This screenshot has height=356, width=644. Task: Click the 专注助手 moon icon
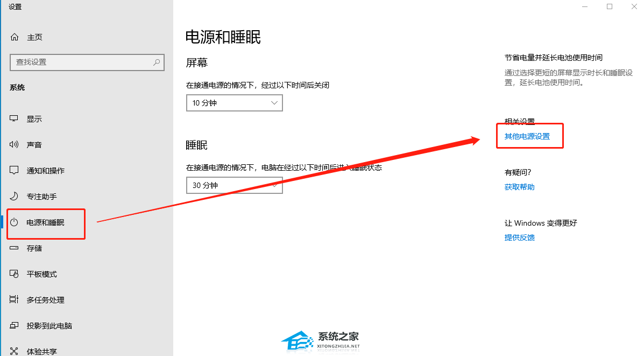[x=14, y=196]
